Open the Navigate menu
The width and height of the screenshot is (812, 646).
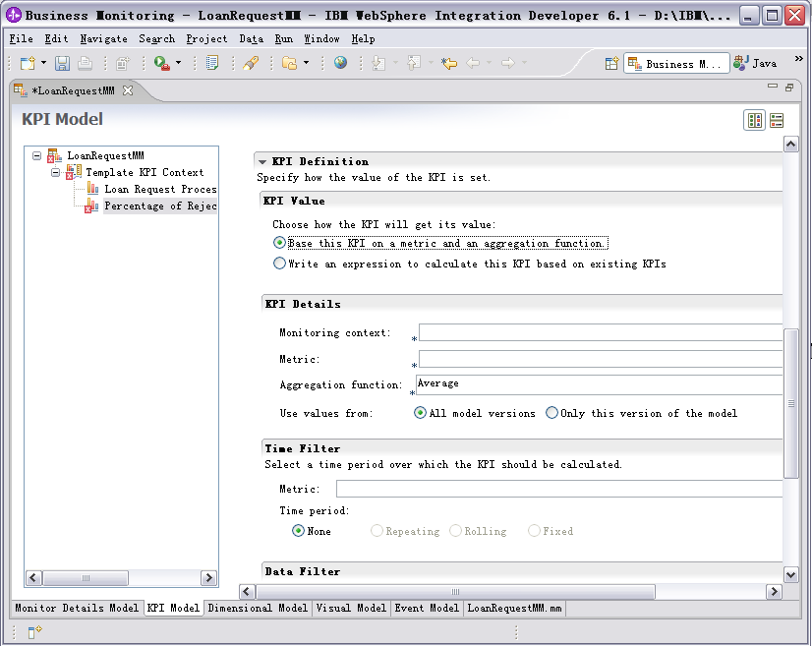103,39
